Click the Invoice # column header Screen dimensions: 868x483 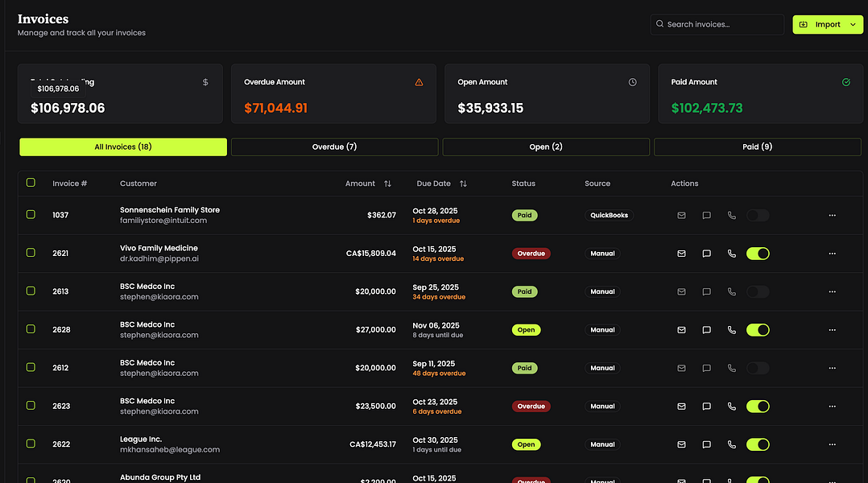[x=70, y=184]
